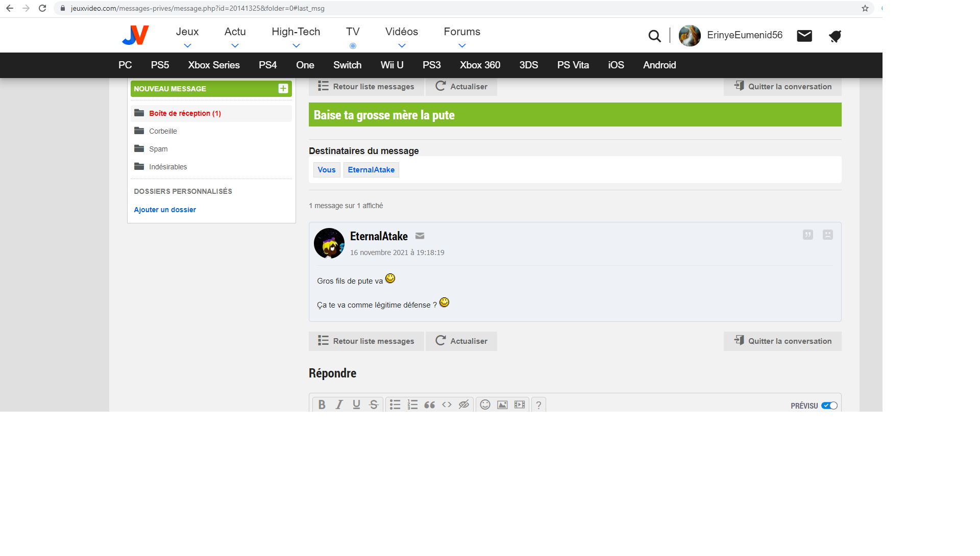Apply bold formatting in reply editor
Image resolution: width=980 pixels, height=556 pixels.
point(322,405)
